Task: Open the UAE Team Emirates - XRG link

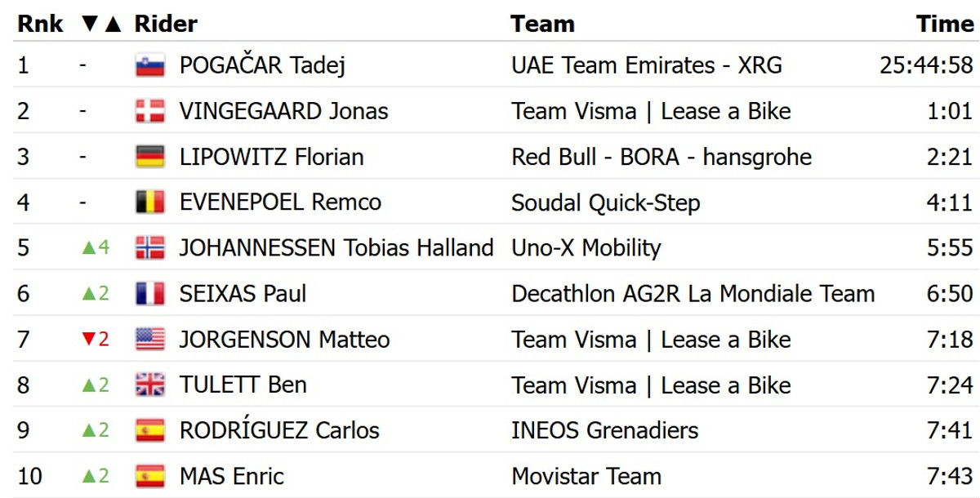Action: [x=646, y=65]
